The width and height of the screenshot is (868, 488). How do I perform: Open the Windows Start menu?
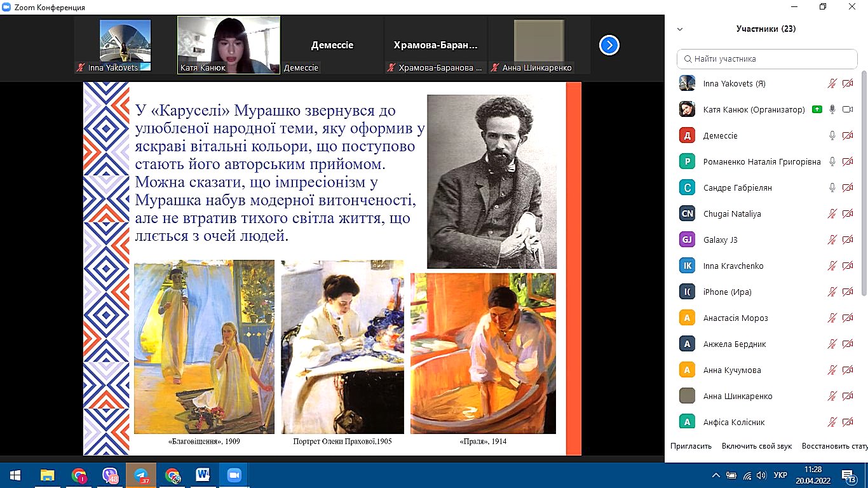point(15,475)
